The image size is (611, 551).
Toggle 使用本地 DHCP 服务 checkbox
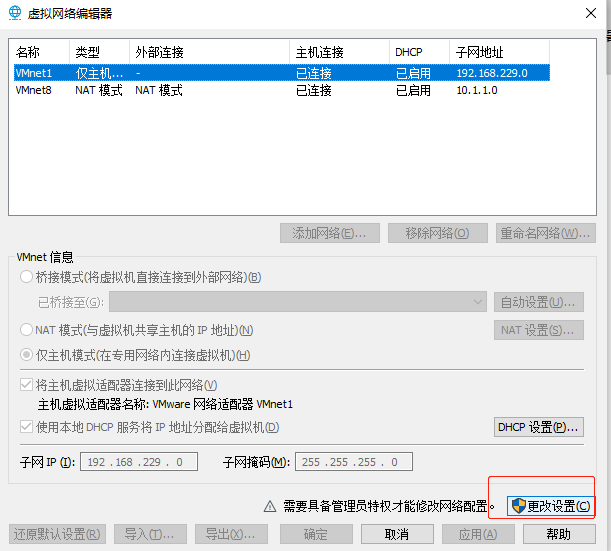(x=26, y=427)
